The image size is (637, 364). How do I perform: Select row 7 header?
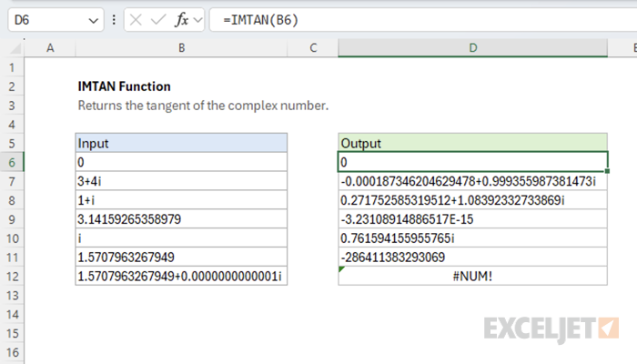pos(12,181)
